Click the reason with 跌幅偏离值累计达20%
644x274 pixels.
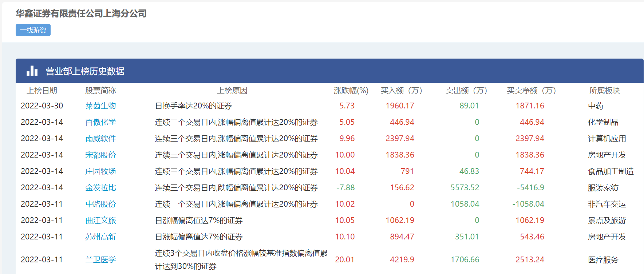[x=236, y=188]
